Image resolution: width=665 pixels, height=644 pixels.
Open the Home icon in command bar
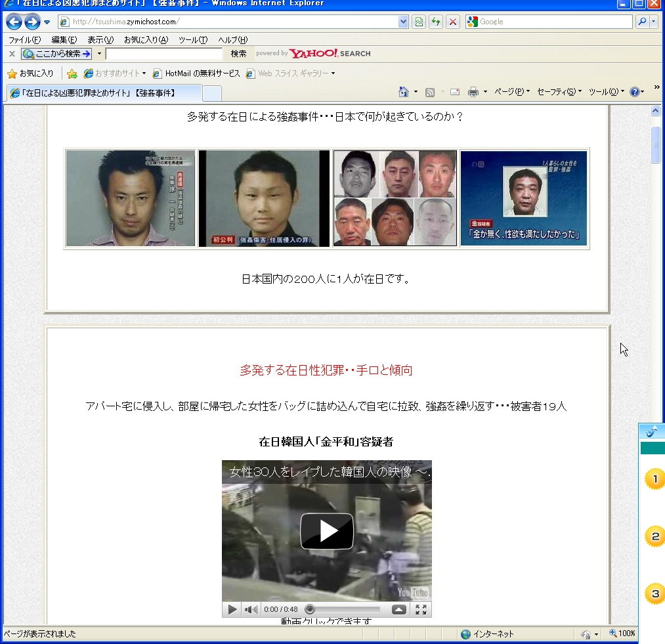[404, 92]
